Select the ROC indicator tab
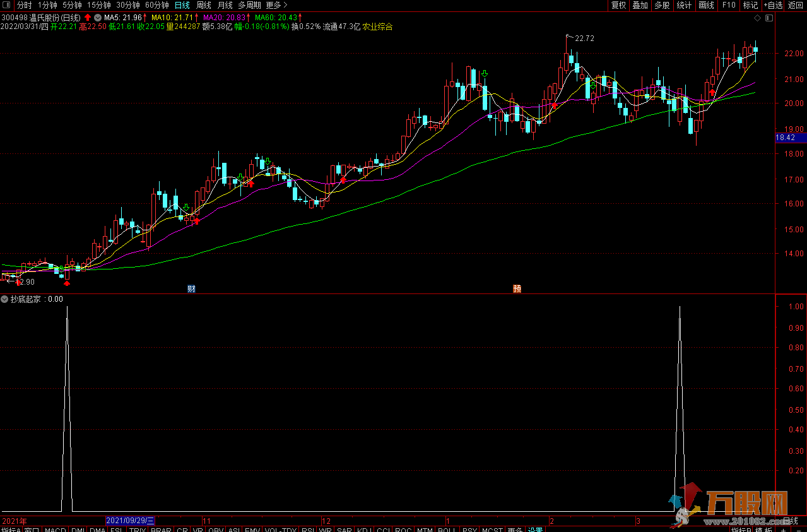807x532 pixels. tap(403, 531)
